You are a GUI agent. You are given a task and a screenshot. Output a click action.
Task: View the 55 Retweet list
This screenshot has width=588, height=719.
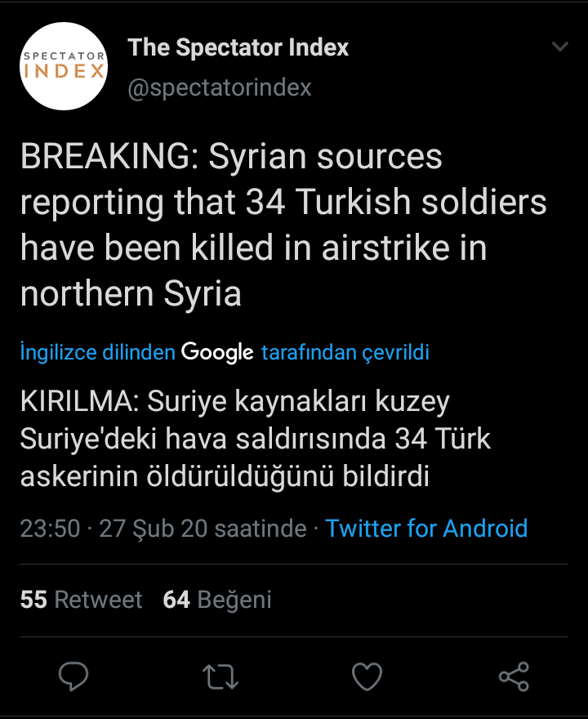point(81,600)
